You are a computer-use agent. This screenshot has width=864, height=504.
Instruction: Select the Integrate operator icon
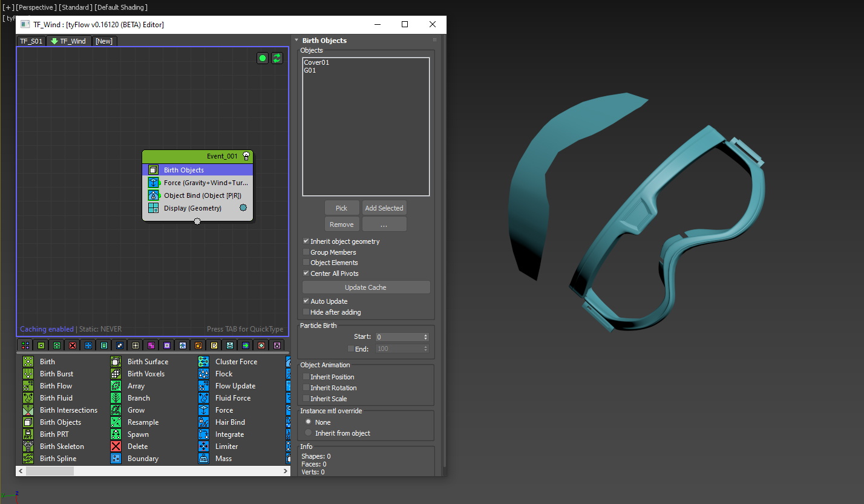point(204,434)
